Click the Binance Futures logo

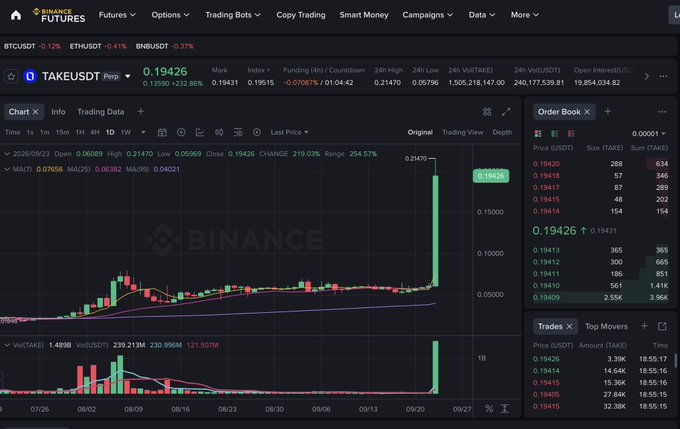[x=59, y=15]
